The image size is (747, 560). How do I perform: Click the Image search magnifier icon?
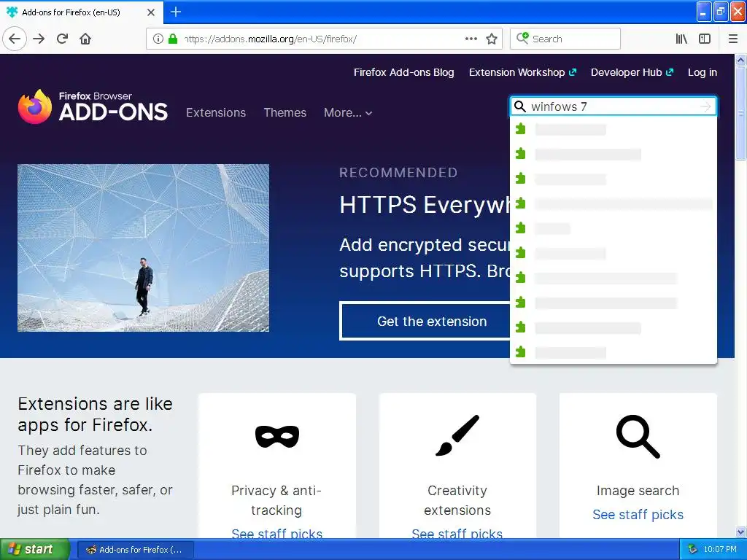pyautogui.click(x=638, y=436)
